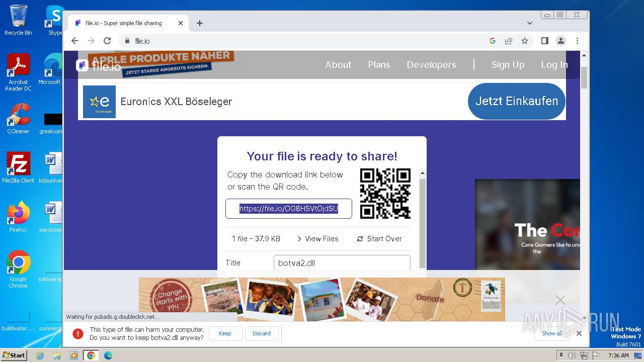This screenshot has width=644, height=362.
Task: Click the volume tray icon
Action: point(572,355)
